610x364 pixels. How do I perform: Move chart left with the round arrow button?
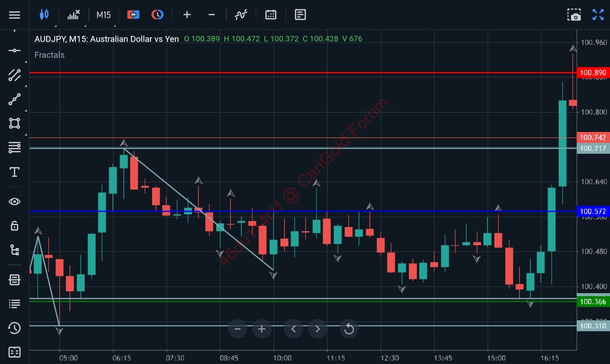(294, 329)
